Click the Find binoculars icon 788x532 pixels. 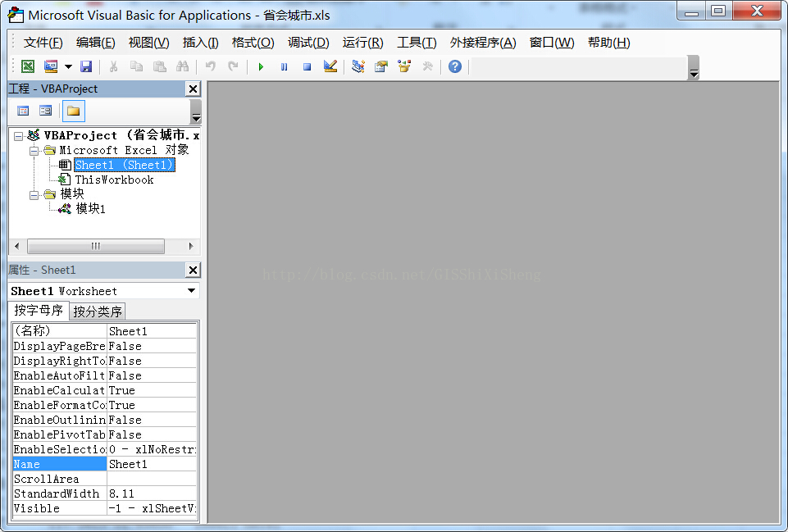(x=182, y=66)
